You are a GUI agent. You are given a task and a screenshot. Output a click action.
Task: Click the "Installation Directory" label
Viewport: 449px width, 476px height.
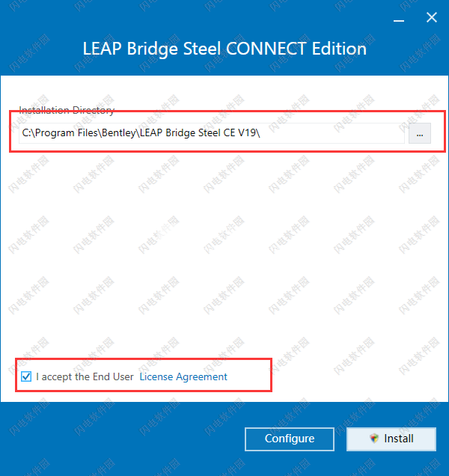67,110
